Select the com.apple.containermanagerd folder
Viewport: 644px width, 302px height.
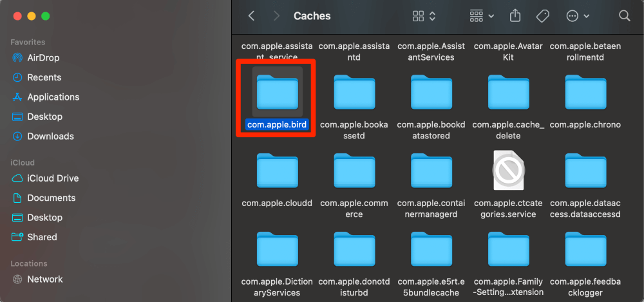pos(431,171)
